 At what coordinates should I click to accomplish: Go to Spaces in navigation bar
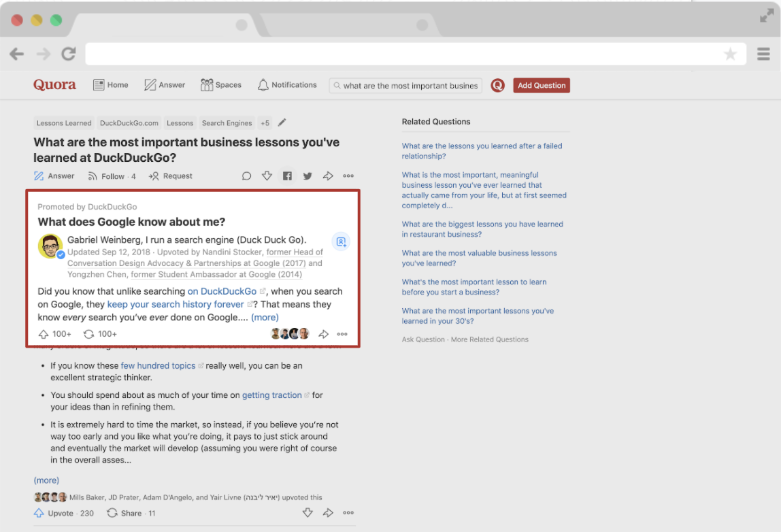[x=221, y=85]
